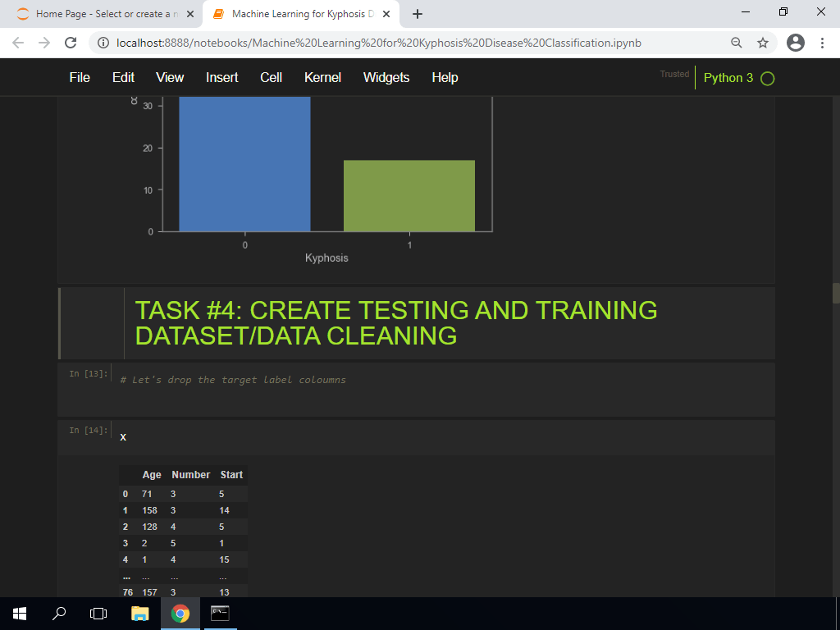Viewport: 840px width, 630px height.
Task: Click the Age column header
Action: click(152, 475)
